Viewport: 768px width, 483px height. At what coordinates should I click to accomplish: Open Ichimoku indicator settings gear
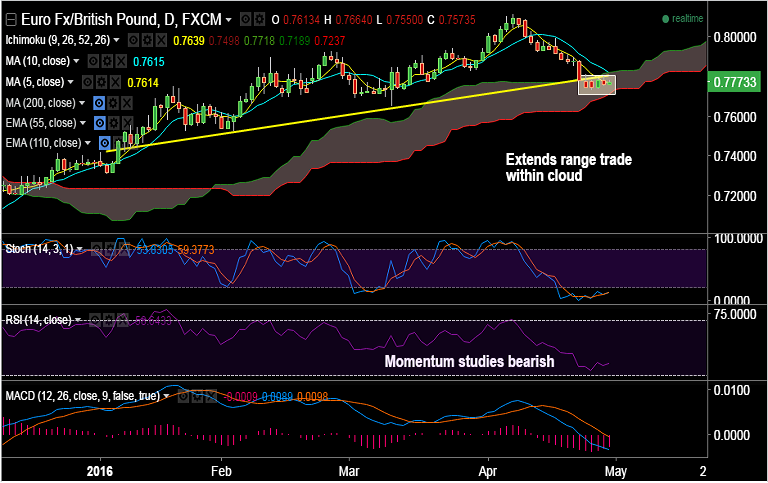point(147,40)
